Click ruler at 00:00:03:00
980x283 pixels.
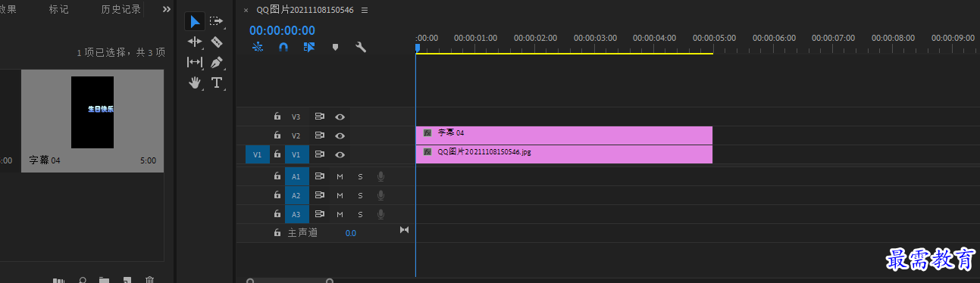point(595,37)
